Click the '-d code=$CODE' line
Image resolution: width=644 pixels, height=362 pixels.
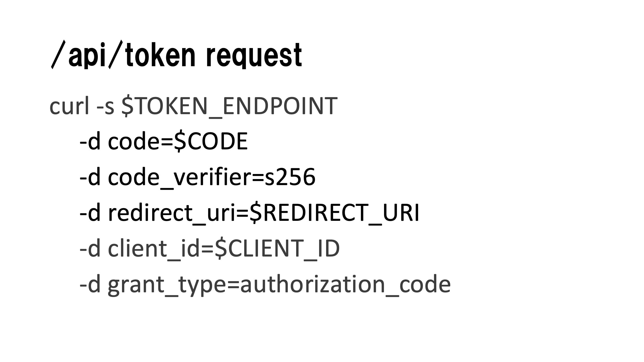tap(164, 141)
